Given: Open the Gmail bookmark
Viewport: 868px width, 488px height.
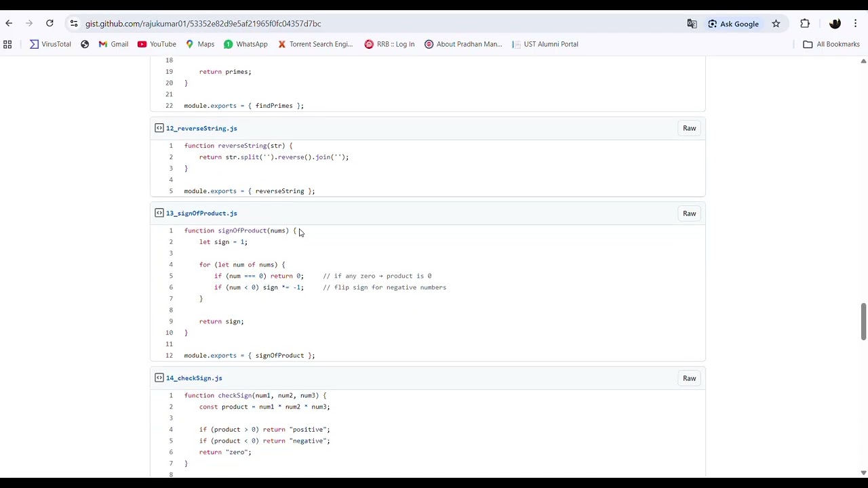Looking at the screenshot, I should click(x=113, y=44).
